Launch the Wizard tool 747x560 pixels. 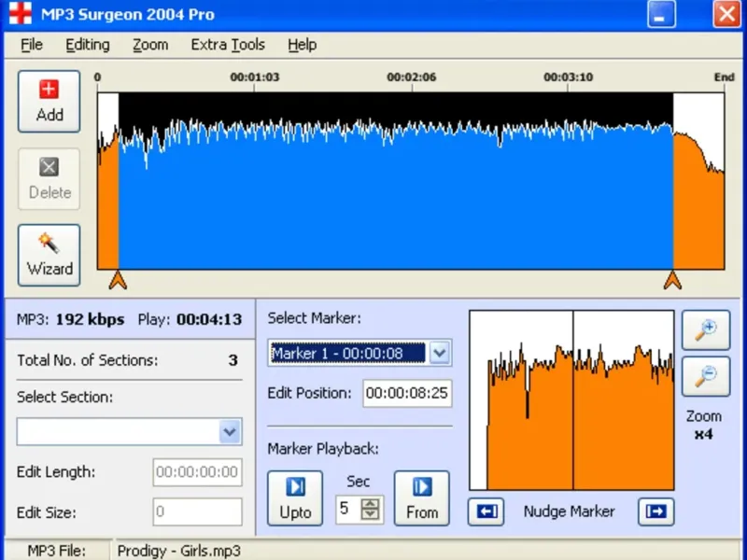49,256
